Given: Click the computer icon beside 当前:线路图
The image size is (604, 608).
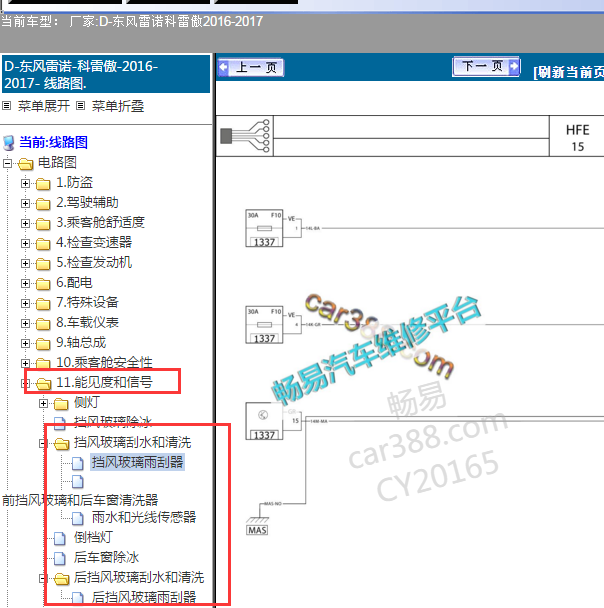Looking at the screenshot, I should click(9, 143).
